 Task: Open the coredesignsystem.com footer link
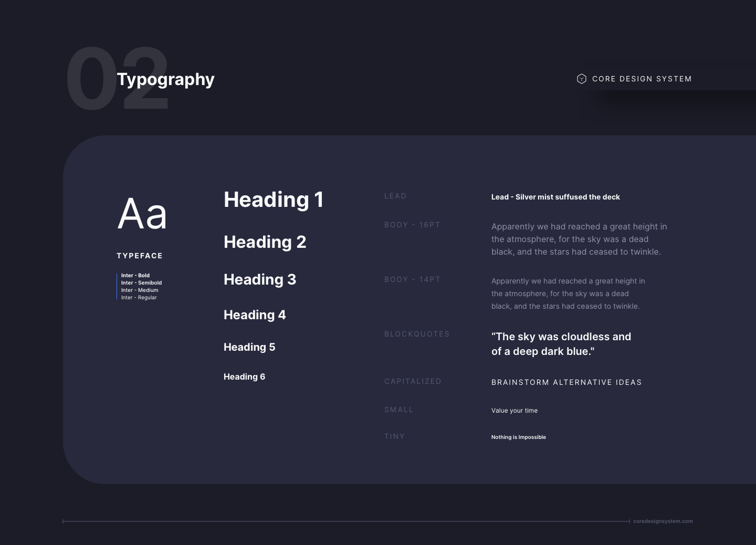point(663,521)
